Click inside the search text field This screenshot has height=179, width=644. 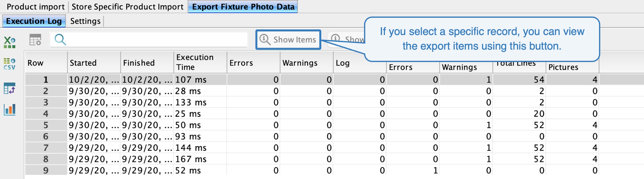[155, 40]
